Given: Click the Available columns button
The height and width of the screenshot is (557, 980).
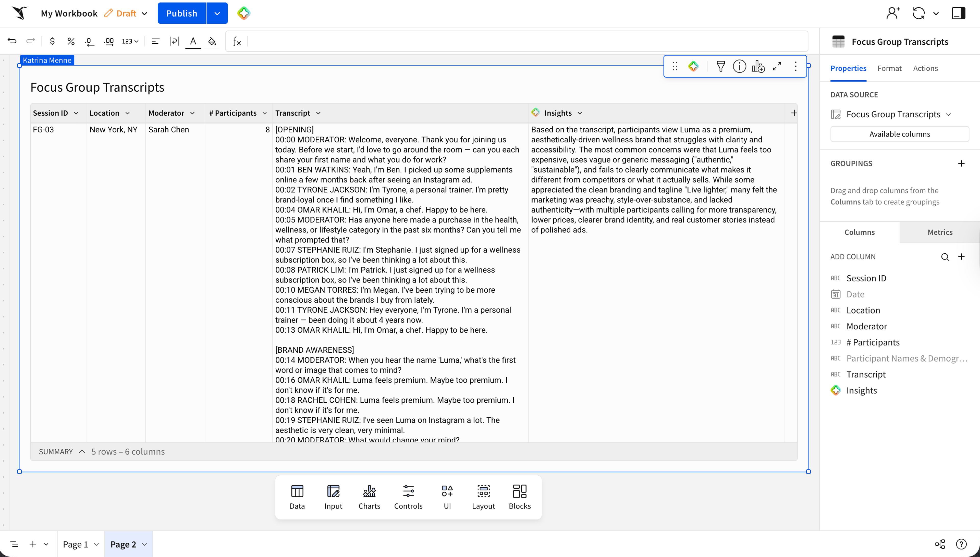Looking at the screenshot, I should (900, 134).
